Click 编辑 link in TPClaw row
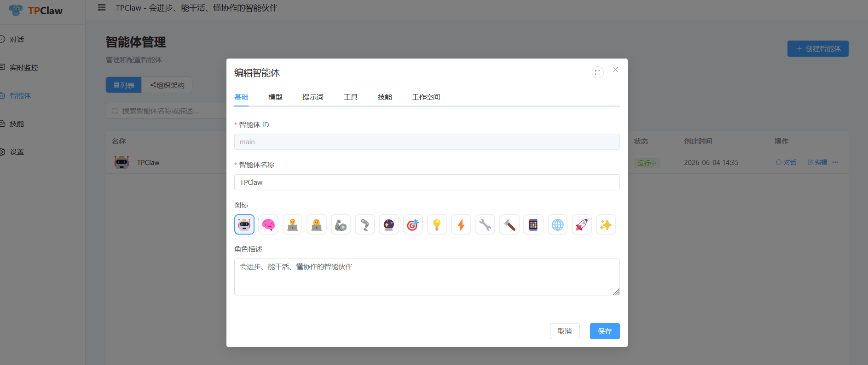The height and width of the screenshot is (365, 868). point(817,162)
